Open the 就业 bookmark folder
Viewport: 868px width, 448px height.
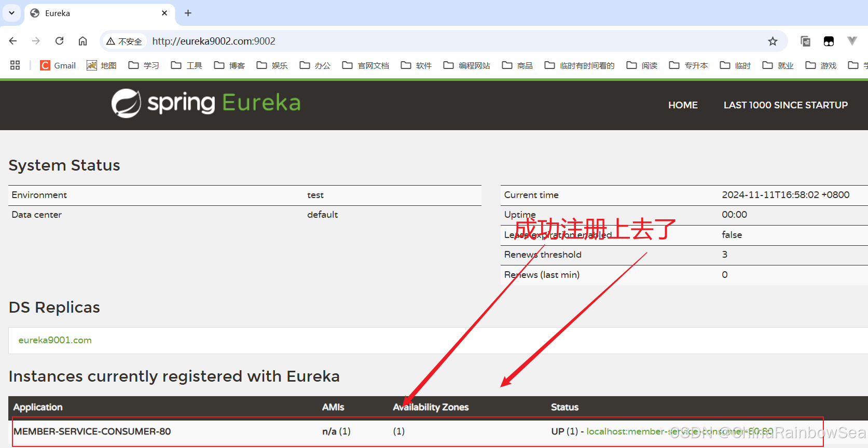778,65
